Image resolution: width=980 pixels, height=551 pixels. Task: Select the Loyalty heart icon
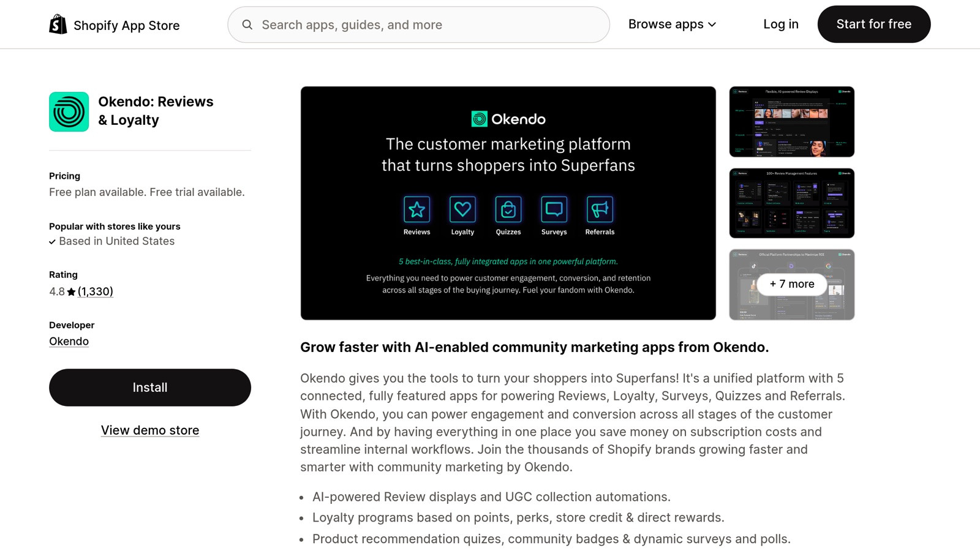pos(462,211)
